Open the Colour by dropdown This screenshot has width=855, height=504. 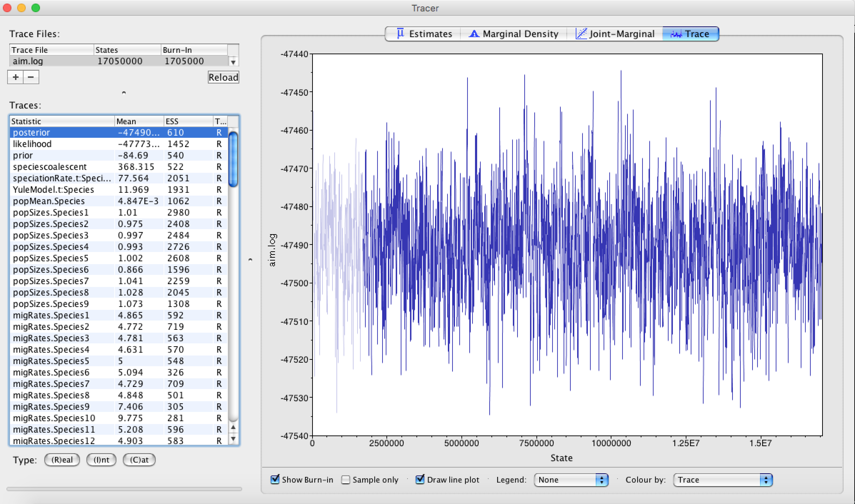click(722, 480)
